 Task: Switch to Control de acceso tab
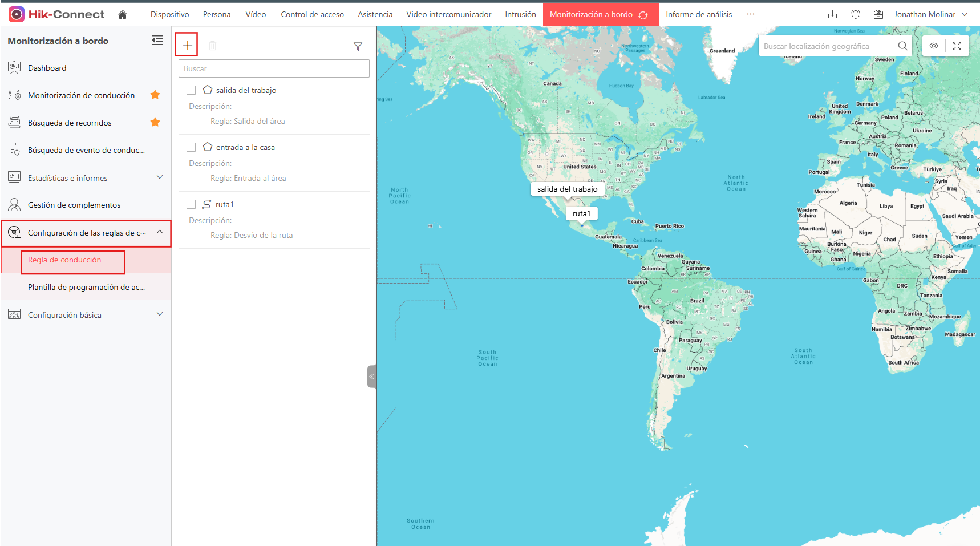coord(312,14)
